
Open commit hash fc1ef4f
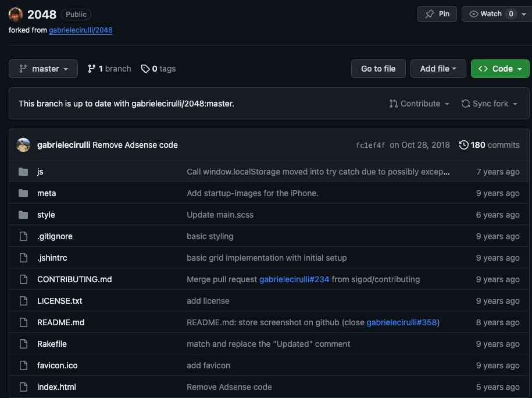pyautogui.click(x=370, y=145)
